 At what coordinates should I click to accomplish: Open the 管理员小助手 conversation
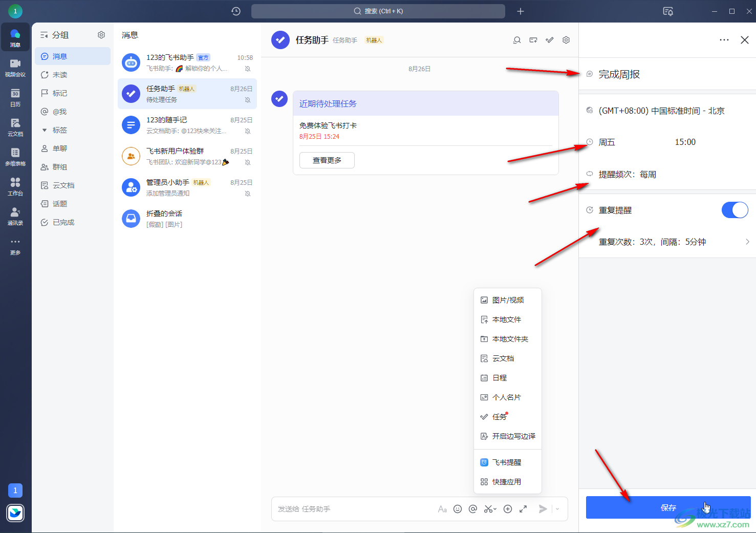[x=187, y=187]
